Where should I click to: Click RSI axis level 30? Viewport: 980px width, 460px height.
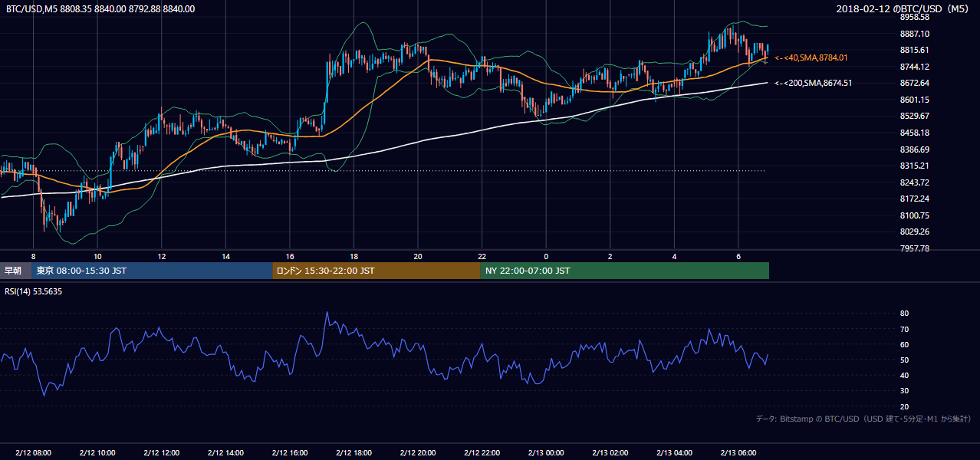(x=904, y=391)
